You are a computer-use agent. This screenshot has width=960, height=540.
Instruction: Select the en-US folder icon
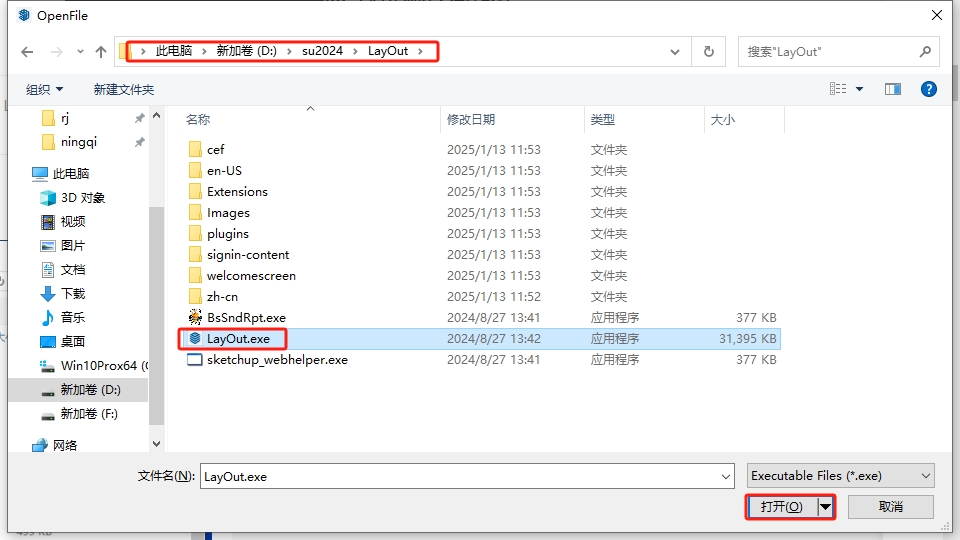click(195, 170)
